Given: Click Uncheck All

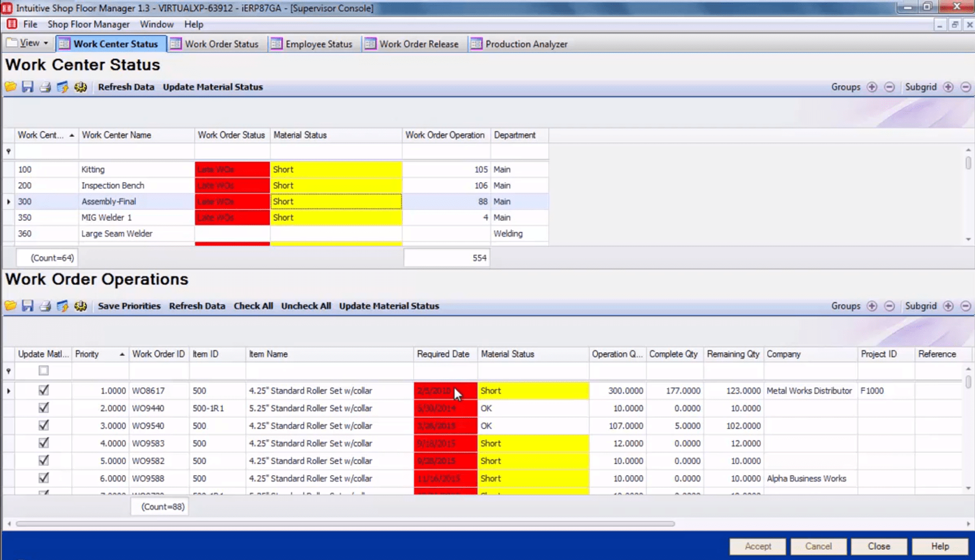Looking at the screenshot, I should (x=306, y=306).
